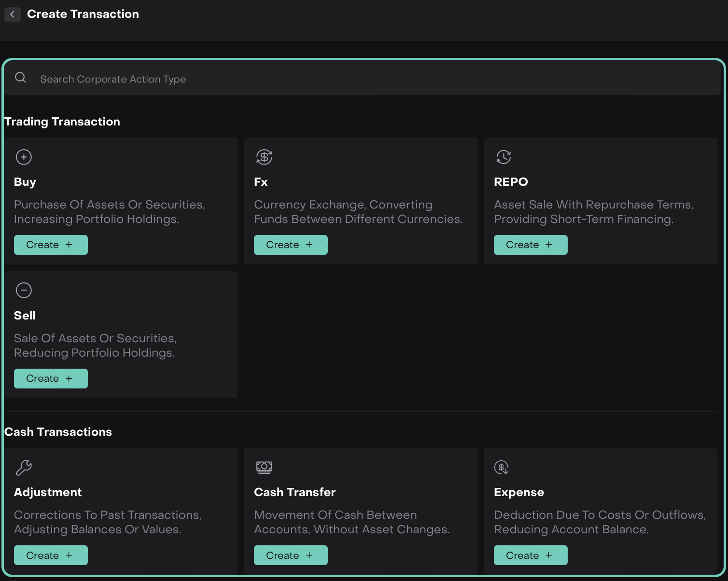Click the back arrow beside Create Transaction
728x581 pixels.
(x=13, y=14)
